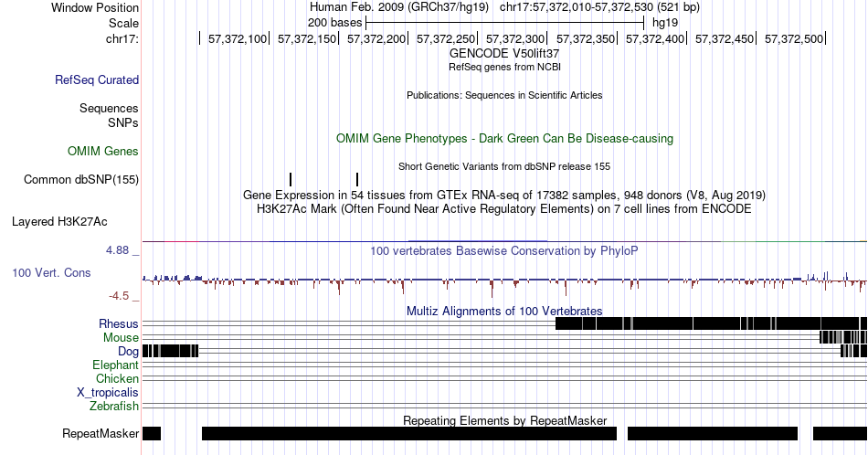
Task: Click the Short Genetic Variants from dbSNP title
Action: click(x=504, y=166)
